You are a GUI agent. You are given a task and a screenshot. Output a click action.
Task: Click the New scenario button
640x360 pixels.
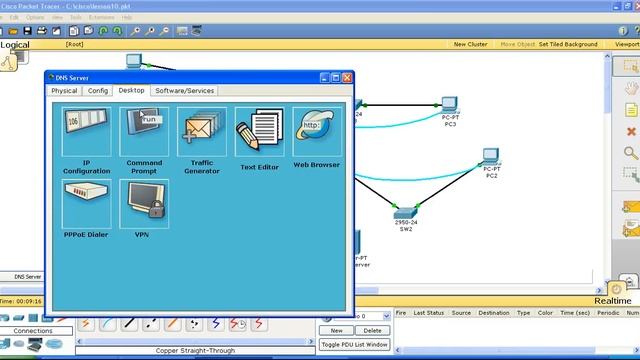[336, 331]
